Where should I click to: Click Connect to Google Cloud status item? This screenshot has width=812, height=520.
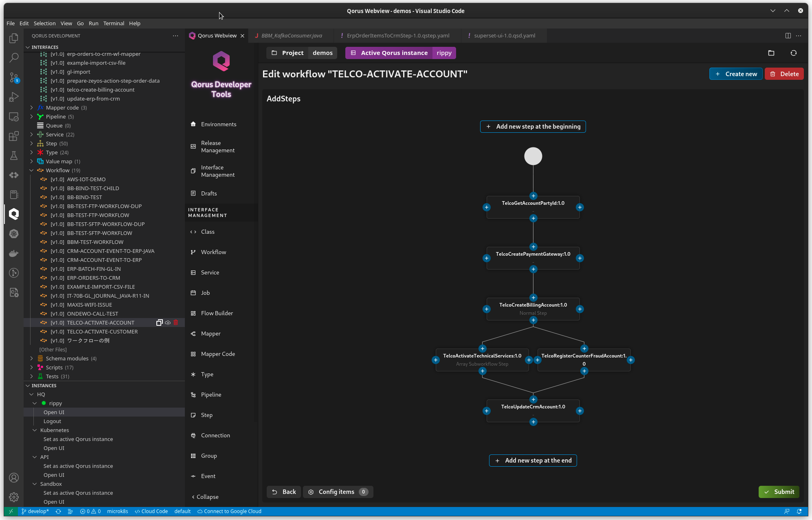pyautogui.click(x=229, y=511)
